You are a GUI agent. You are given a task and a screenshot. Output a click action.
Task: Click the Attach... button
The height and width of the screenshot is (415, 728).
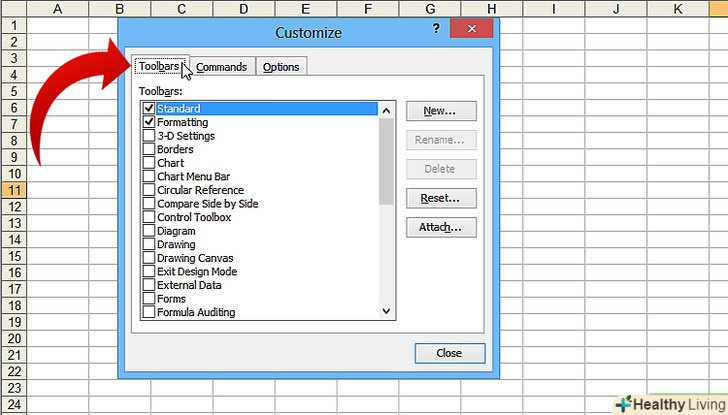point(440,227)
